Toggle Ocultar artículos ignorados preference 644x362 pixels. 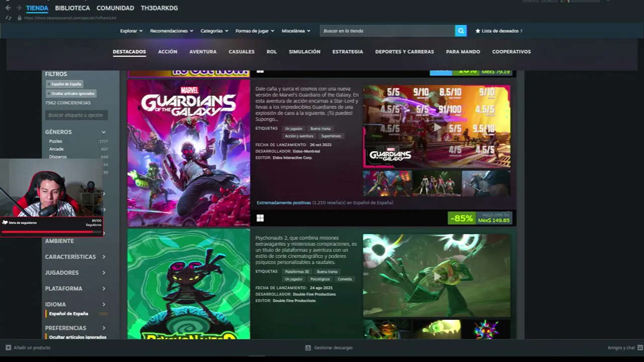[x=77, y=337]
